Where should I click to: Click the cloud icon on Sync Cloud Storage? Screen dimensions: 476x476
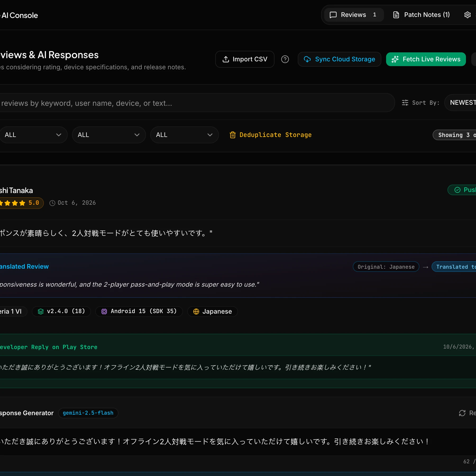(x=307, y=59)
